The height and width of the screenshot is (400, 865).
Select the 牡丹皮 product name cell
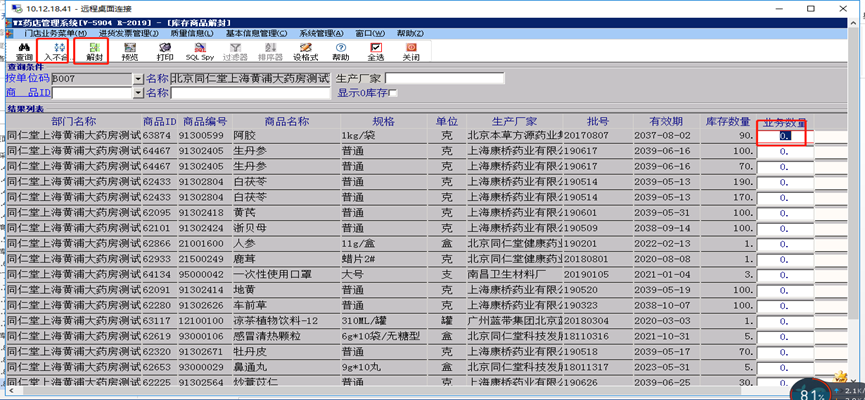click(x=286, y=351)
